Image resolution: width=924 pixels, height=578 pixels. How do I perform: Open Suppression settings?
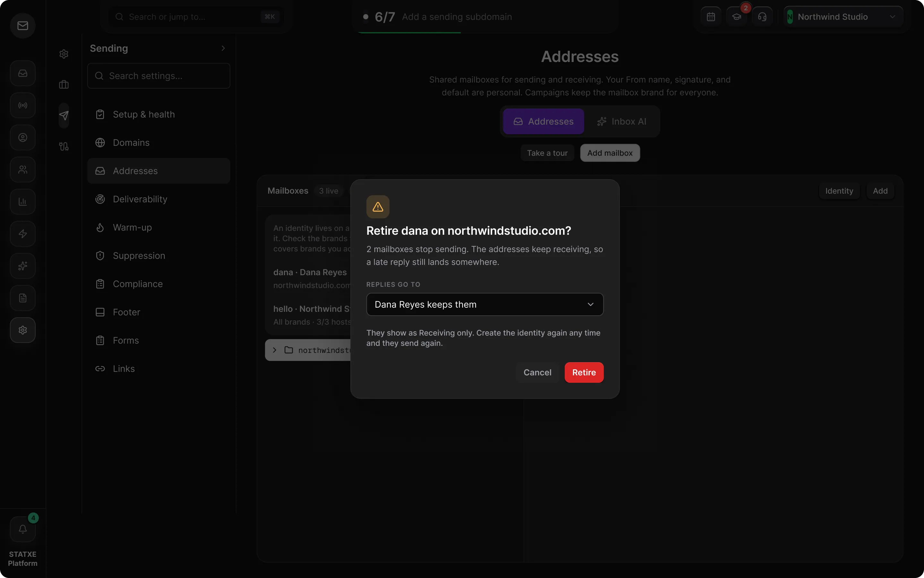(158, 256)
